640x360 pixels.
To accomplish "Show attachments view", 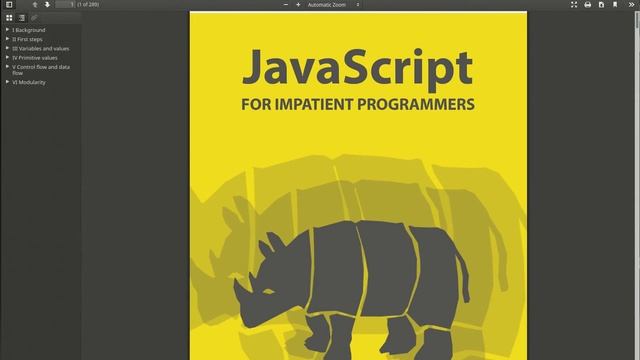I will [x=34, y=18].
